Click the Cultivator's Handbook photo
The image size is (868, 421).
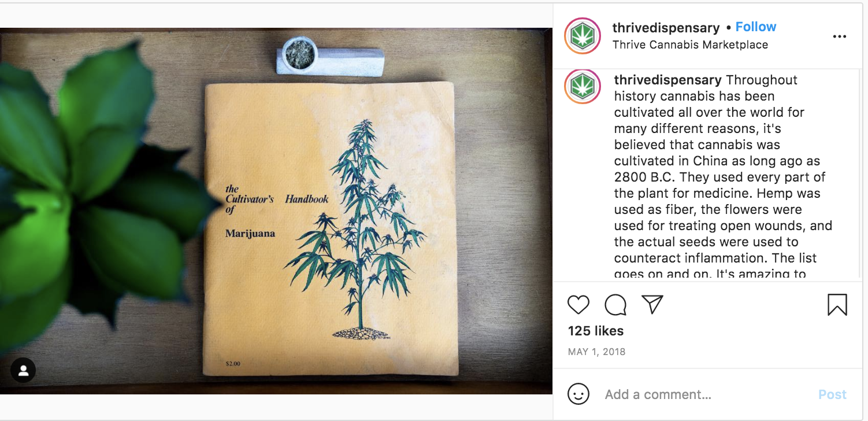(x=276, y=211)
